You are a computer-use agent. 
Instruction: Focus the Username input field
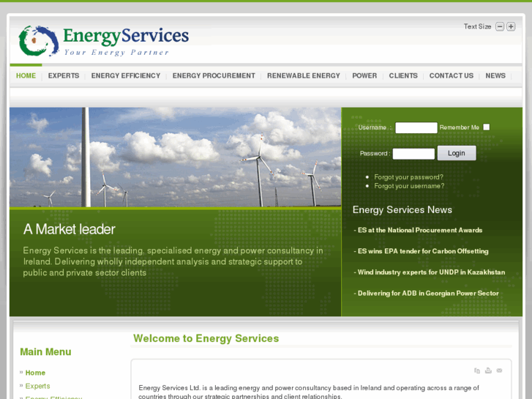[x=416, y=127]
